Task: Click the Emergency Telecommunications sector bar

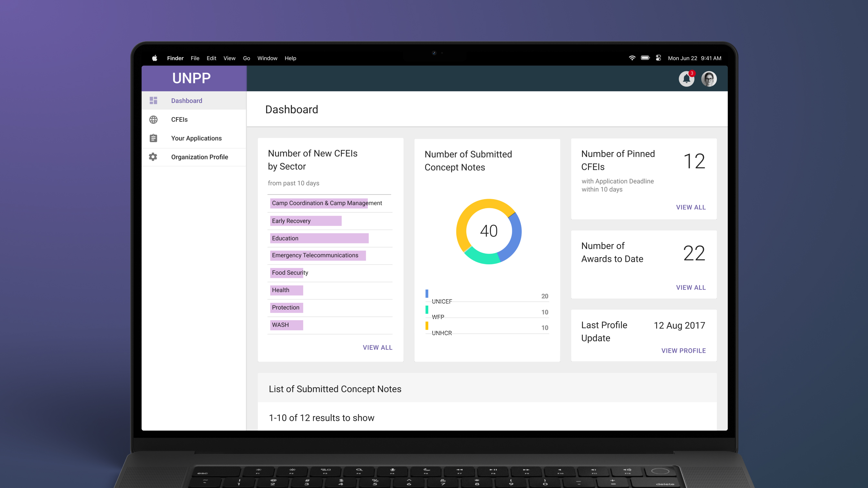Action: point(318,255)
